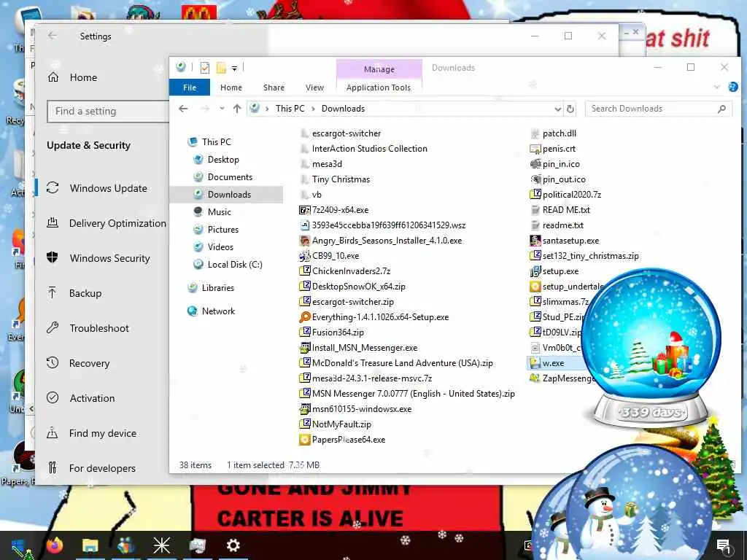
Task: Select the escargot-switcher folder
Action: point(347,133)
